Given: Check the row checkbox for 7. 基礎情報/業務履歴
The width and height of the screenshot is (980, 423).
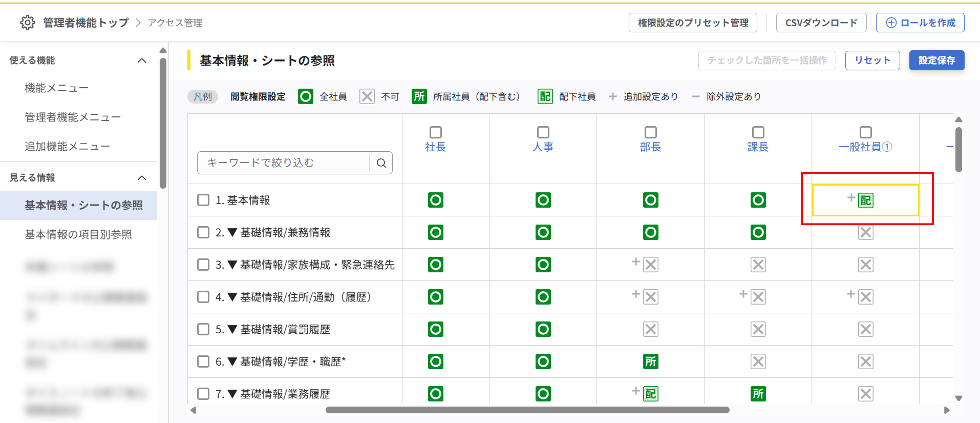Looking at the screenshot, I should coord(203,394).
